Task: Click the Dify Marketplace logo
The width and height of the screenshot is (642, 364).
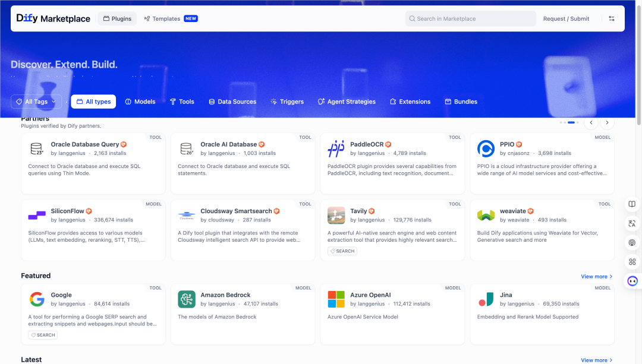Action: tap(53, 18)
